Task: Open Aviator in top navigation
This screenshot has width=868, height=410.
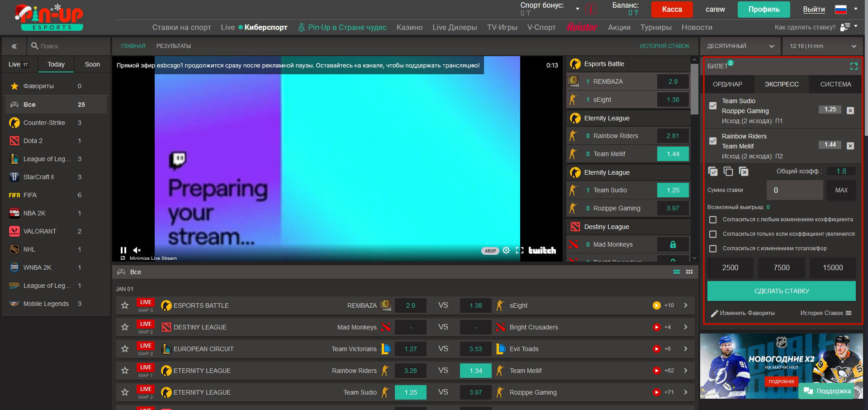Action: [582, 27]
